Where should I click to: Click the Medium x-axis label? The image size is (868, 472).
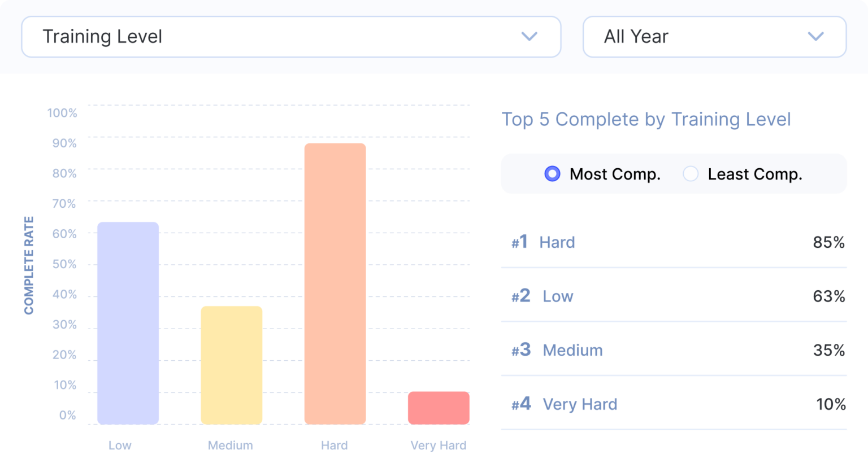(231, 445)
